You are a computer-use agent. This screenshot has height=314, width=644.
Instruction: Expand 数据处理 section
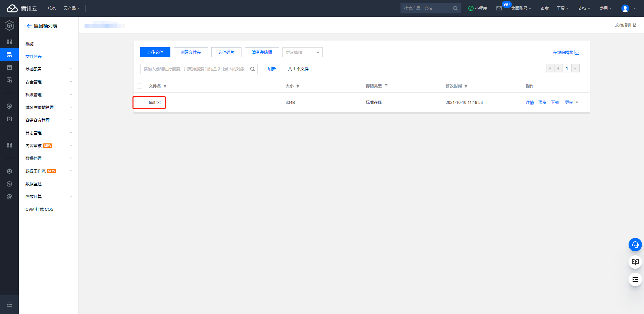49,159
